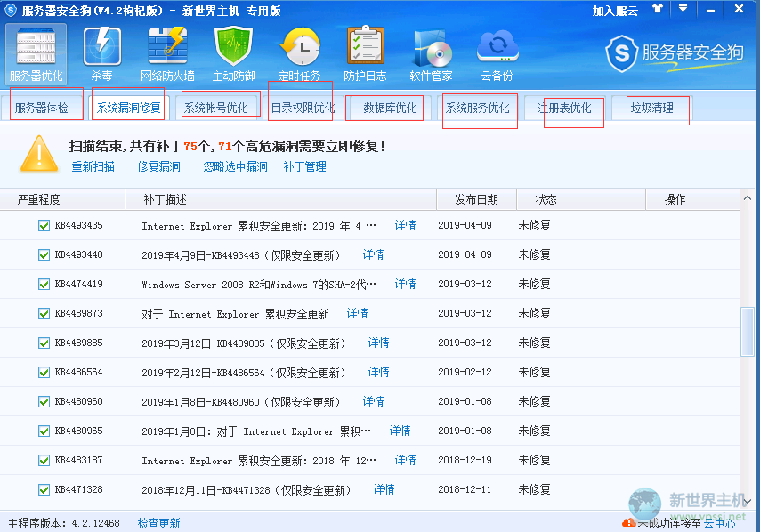Screen dimensions: 760x532
Task: Uncheck the KB4483187 patch checkbox
Action: (44, 460)
